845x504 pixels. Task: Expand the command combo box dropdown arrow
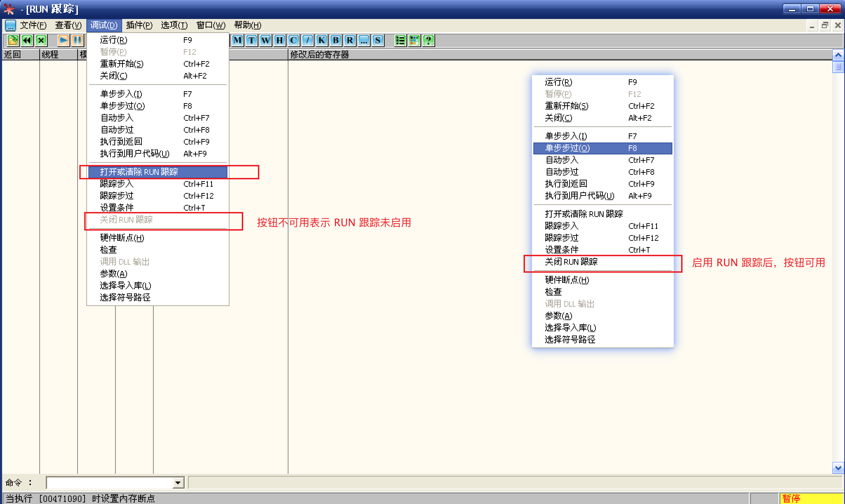pyautogui.click(x=178, y=483)
